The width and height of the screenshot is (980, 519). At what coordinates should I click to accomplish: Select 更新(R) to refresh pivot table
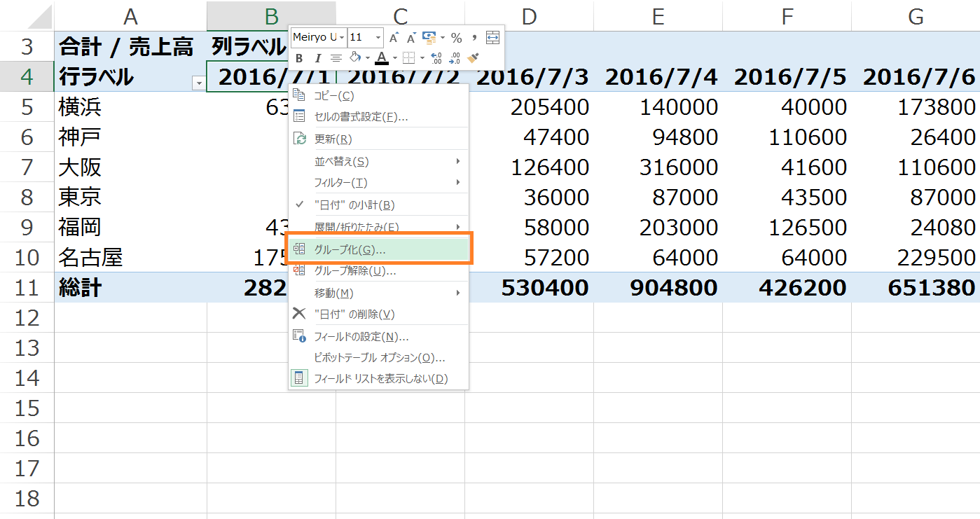(x=378, y=139)
